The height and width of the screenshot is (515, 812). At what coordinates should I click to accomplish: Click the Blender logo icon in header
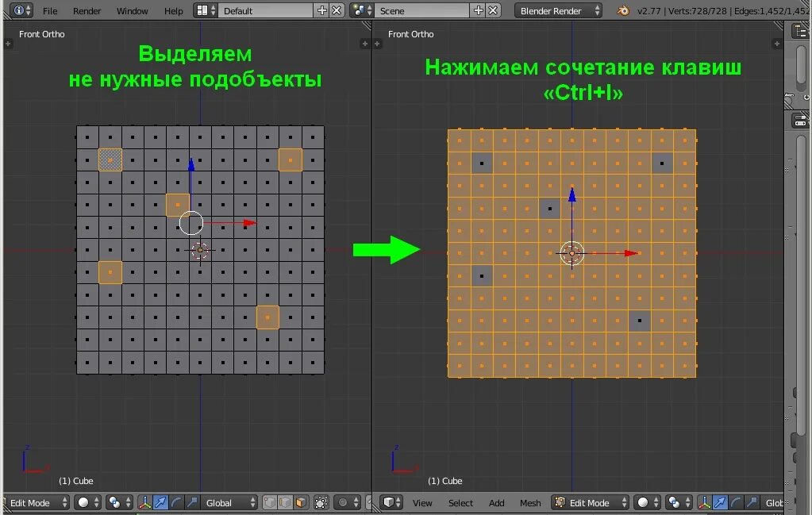click(623, 10)
